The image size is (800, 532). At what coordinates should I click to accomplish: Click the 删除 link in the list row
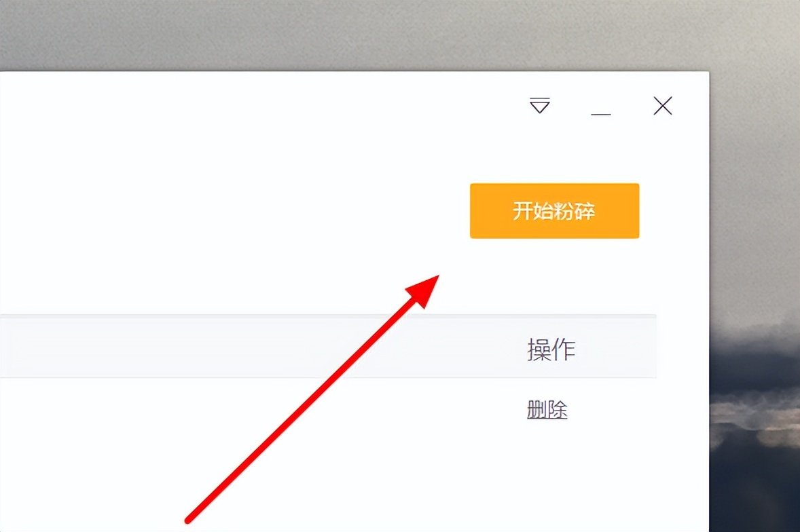tap(547, 410)
